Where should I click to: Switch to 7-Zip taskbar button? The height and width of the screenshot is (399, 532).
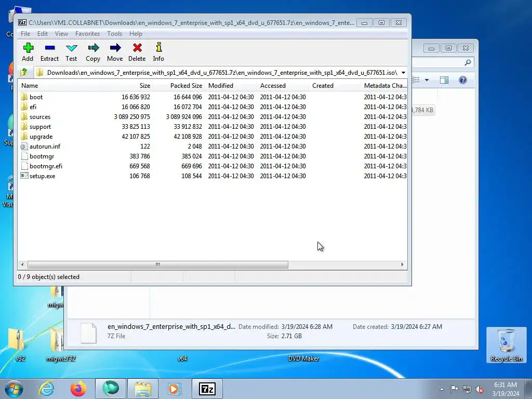pos(207,389)
